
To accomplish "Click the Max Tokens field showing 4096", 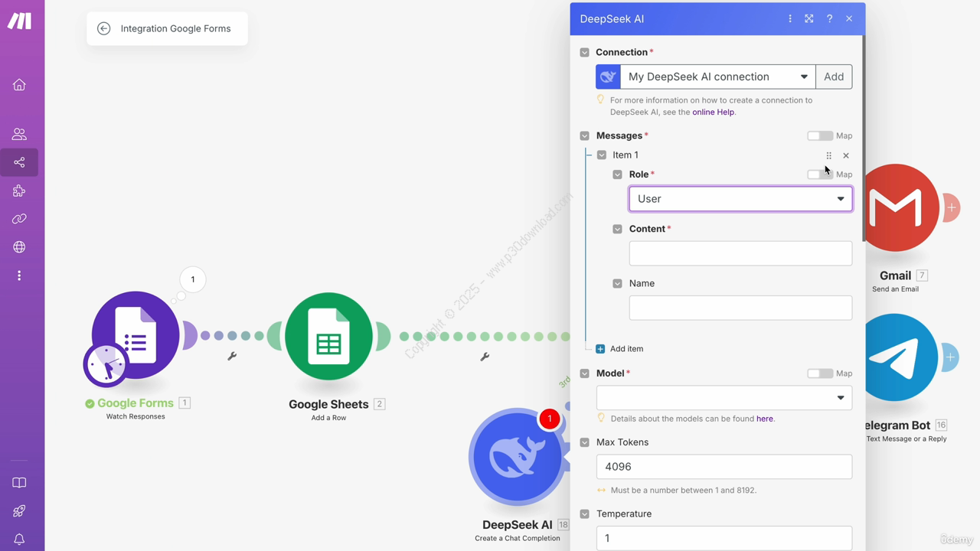I will 724,467.
